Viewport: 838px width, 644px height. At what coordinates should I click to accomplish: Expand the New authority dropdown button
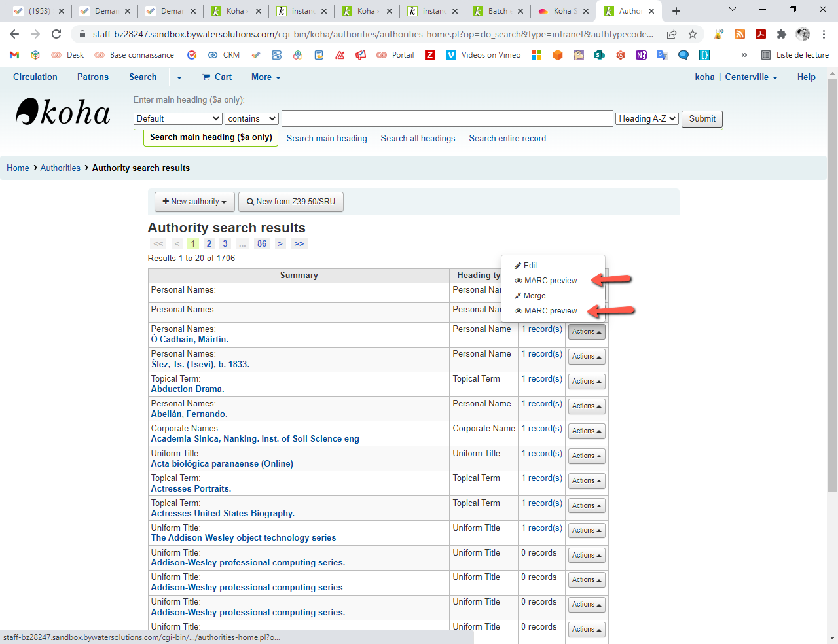point(194,202)
